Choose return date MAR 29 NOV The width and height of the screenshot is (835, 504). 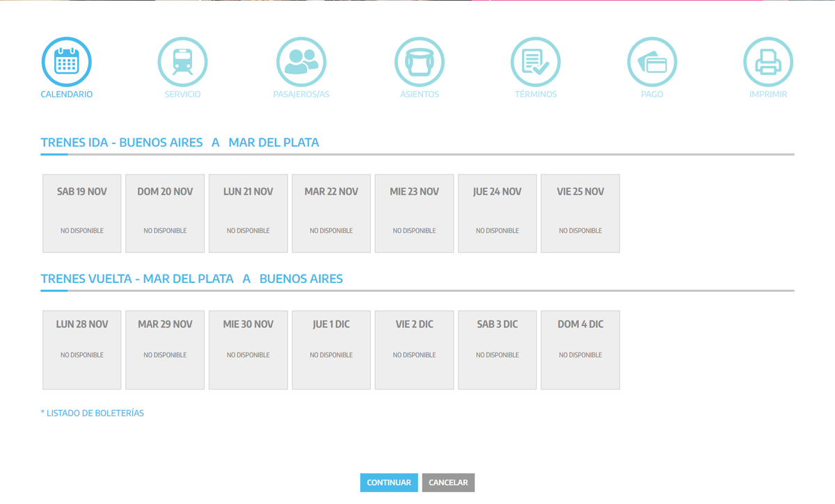165,350
